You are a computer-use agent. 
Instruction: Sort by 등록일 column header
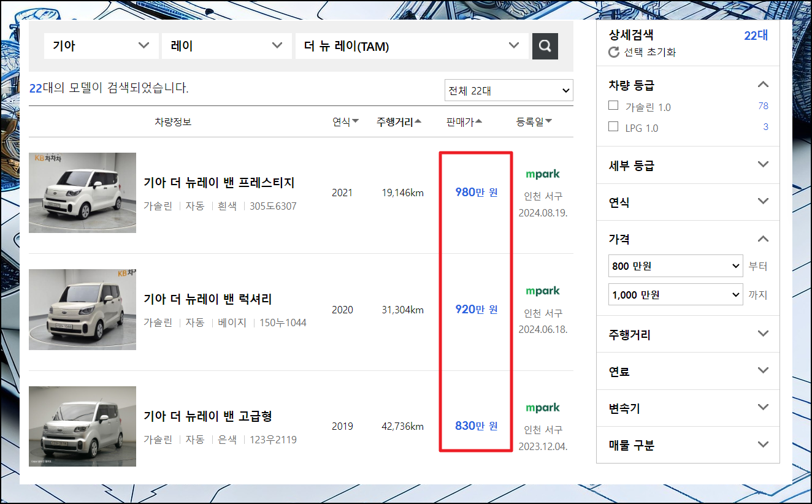pos(534,122)
